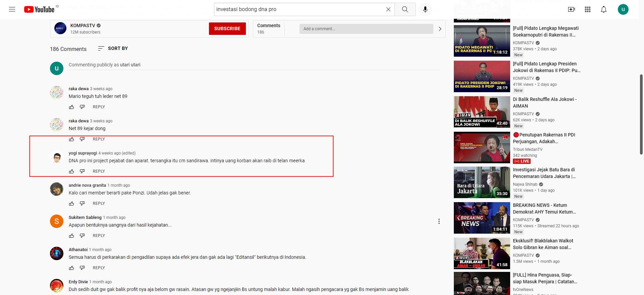
Task: Open Tribun MedanTV channel link
Action: 528,150
